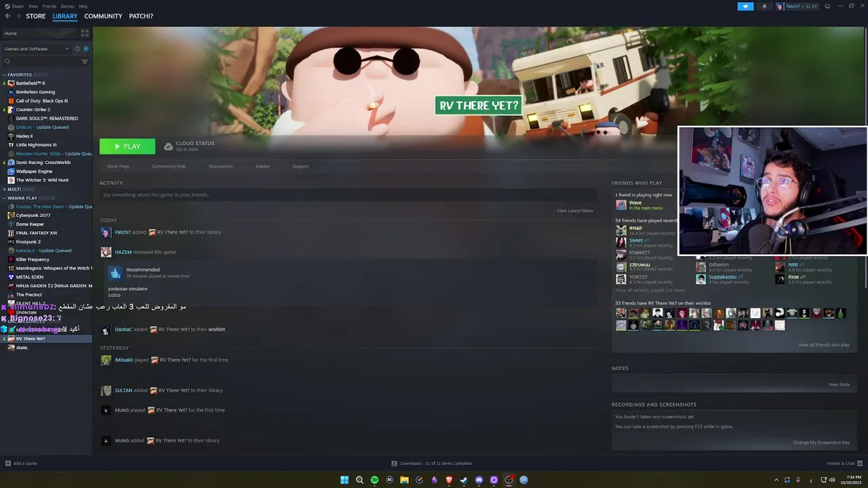Click HAZEM's avatar in the activity feed

(106, 252)
